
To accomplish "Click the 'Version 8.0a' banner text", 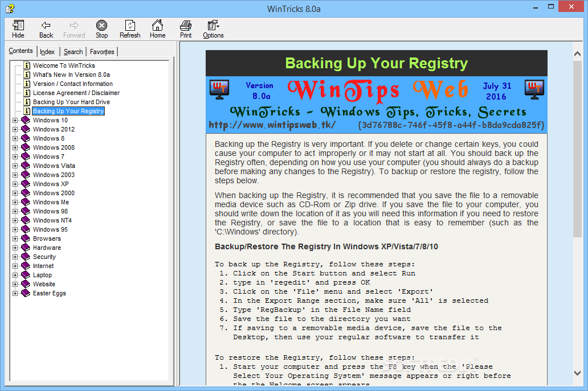I will (x=259, y=90).
